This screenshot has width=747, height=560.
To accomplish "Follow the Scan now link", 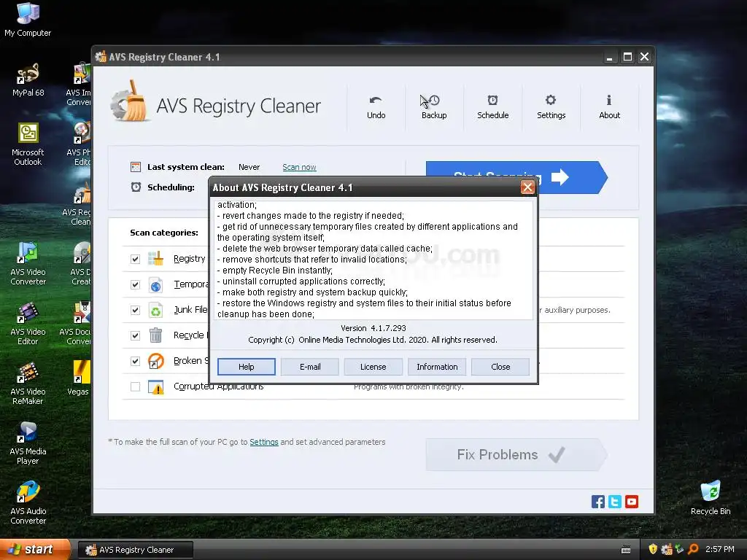I will point(299,167).
